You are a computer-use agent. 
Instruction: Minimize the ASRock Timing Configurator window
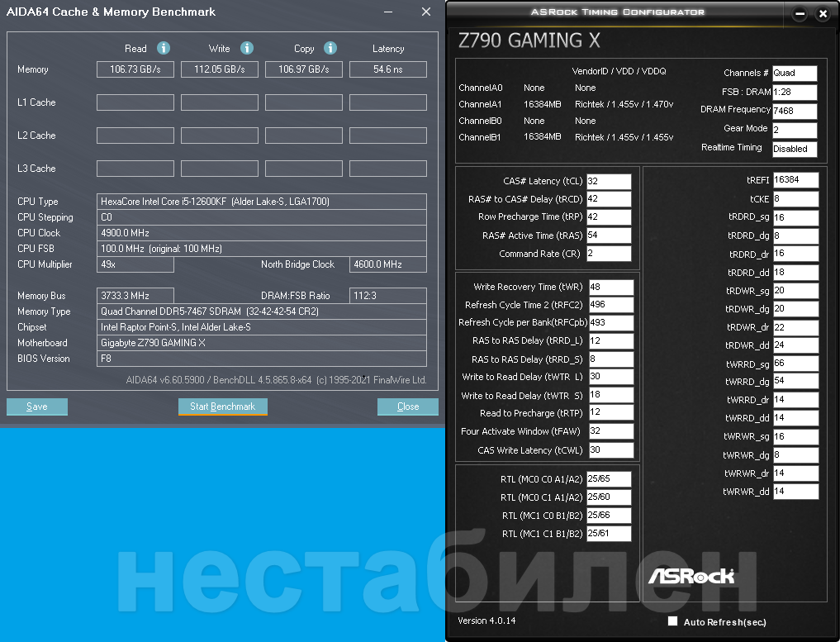tap(800, 15)
